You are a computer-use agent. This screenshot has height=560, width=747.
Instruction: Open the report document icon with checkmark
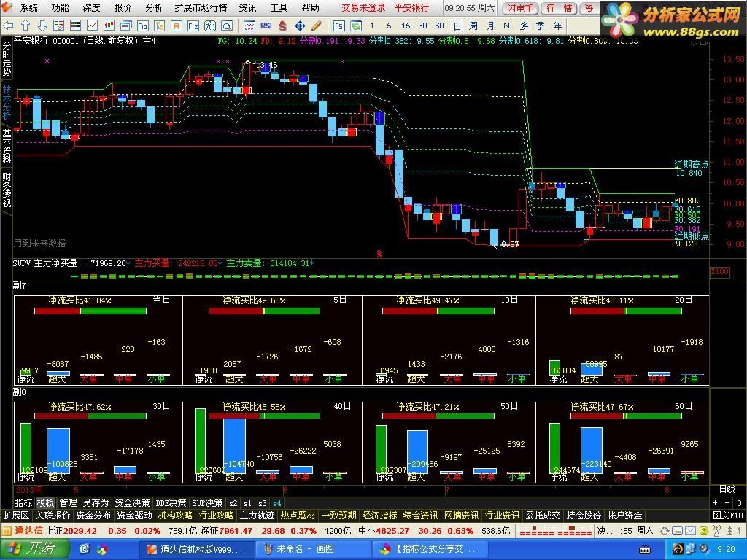58,26
